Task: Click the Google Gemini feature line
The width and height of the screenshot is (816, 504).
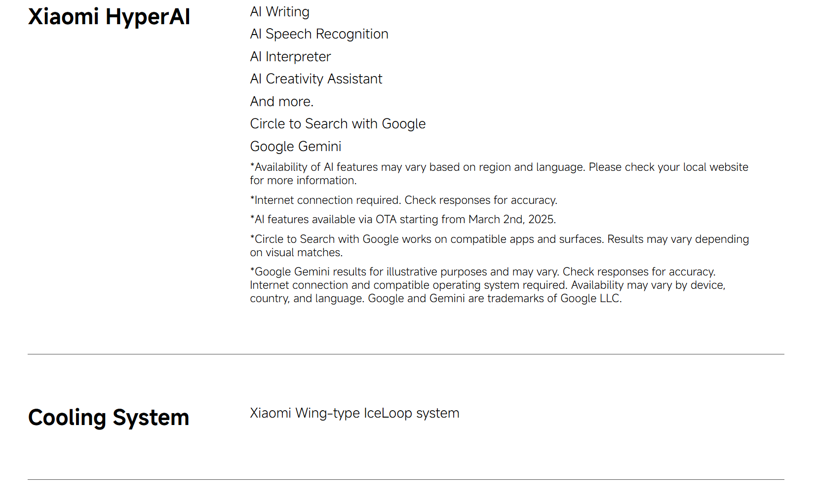Action: 296,147
